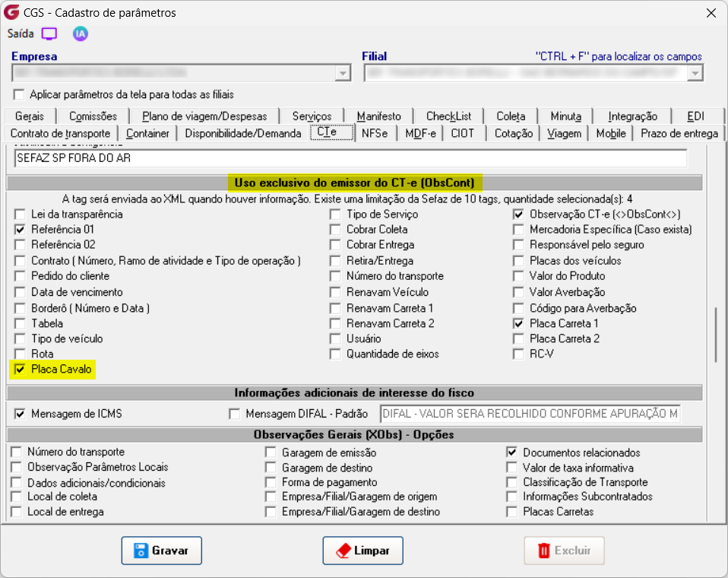The width and height of the screenshot is (728, 578).
Task: Switch to the Viagem tab
Action: 564,133
